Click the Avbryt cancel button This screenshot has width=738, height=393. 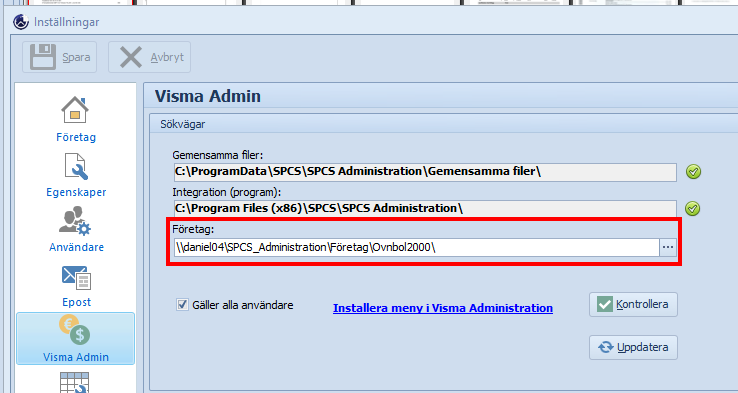coord(150,57)
